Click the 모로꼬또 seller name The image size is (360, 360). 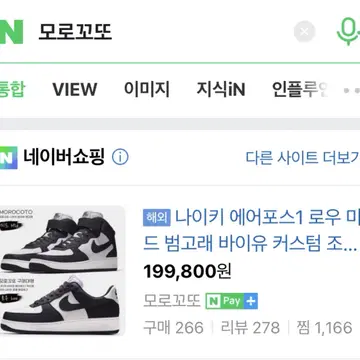click(x=172, y=301)
